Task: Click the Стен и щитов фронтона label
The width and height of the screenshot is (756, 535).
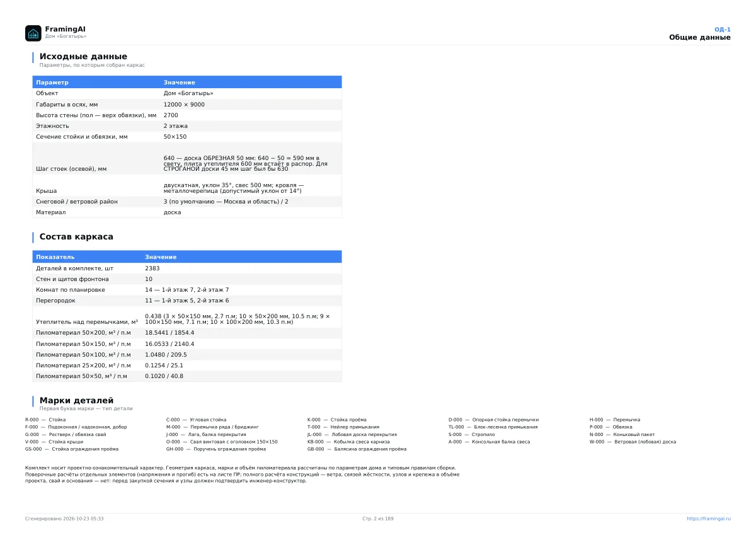Action: (72, 279)
